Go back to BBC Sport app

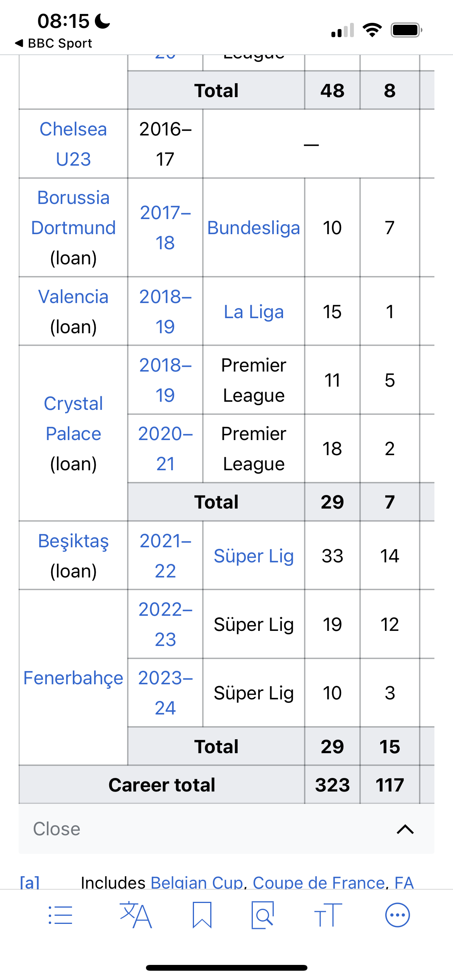pos(53,43)
